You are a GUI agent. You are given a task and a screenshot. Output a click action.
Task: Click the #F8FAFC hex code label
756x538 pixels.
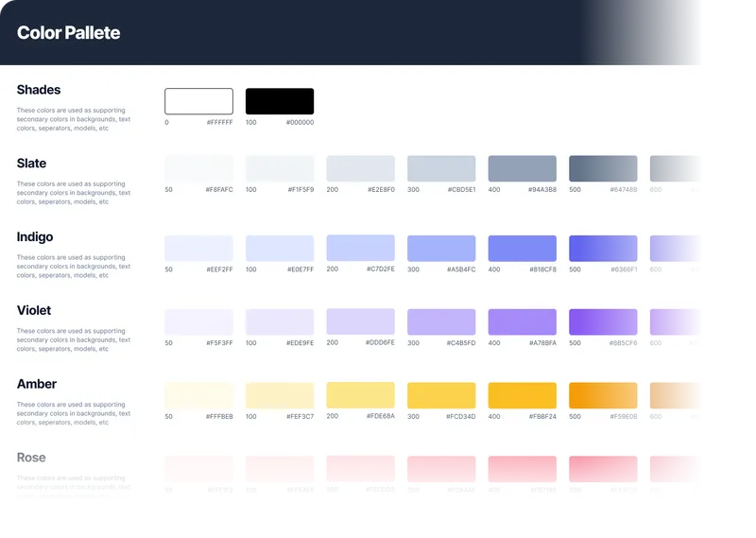coord(219,190)
